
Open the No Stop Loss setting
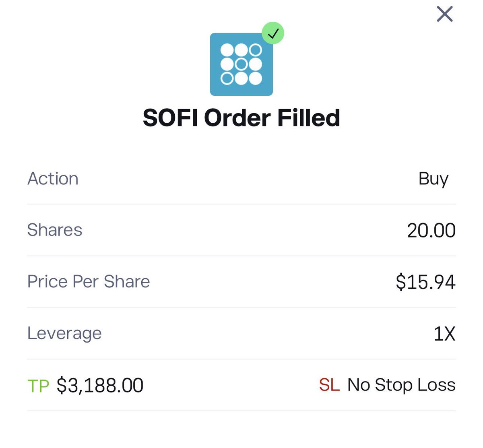tap(401, 385)
